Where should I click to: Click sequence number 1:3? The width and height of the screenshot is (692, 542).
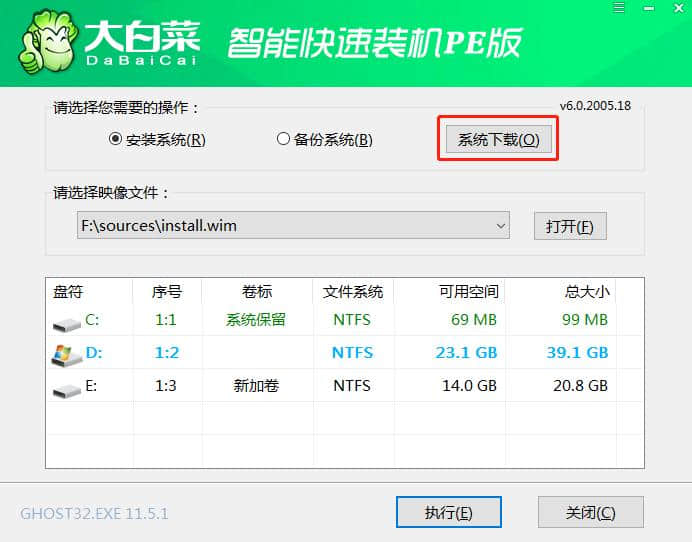coord(166,386)
